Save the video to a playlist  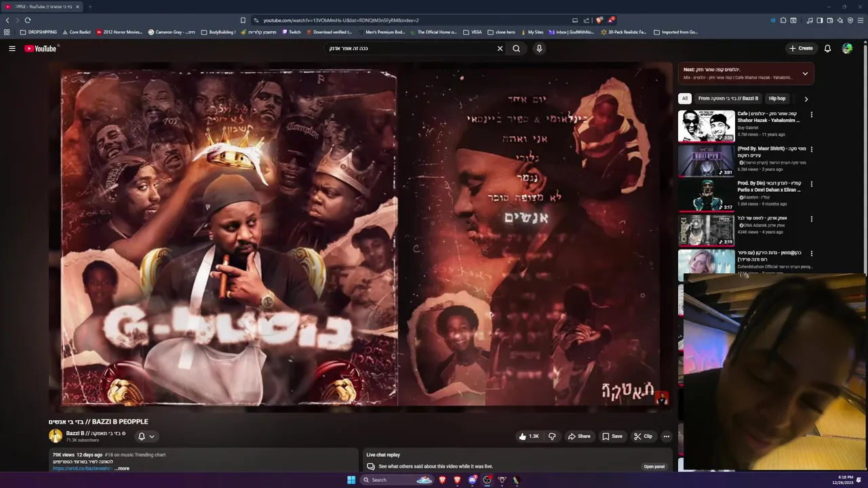pyautogui.click(x=612, y=436)
